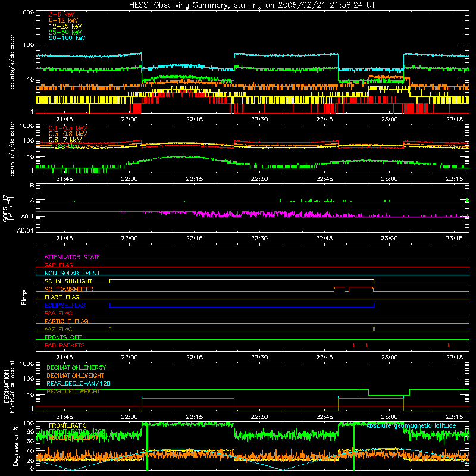Click the A0.01 tick label on GOES axis
The image size is (476, 476).
click(25, 230)
